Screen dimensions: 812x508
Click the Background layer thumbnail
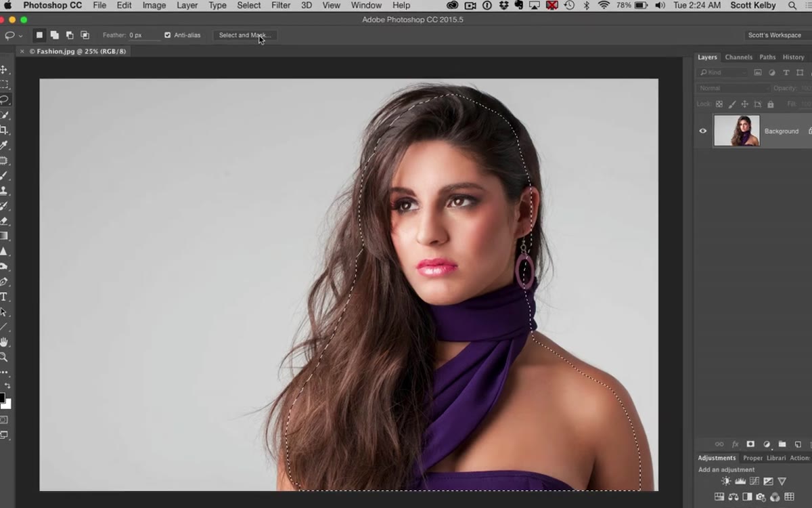(x=736, y=131)
